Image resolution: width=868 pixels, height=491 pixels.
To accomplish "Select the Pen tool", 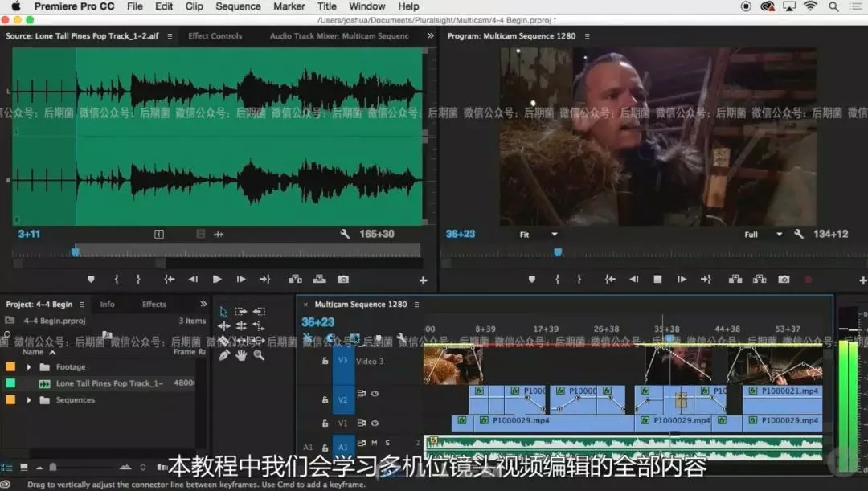I will click(223, 355).
